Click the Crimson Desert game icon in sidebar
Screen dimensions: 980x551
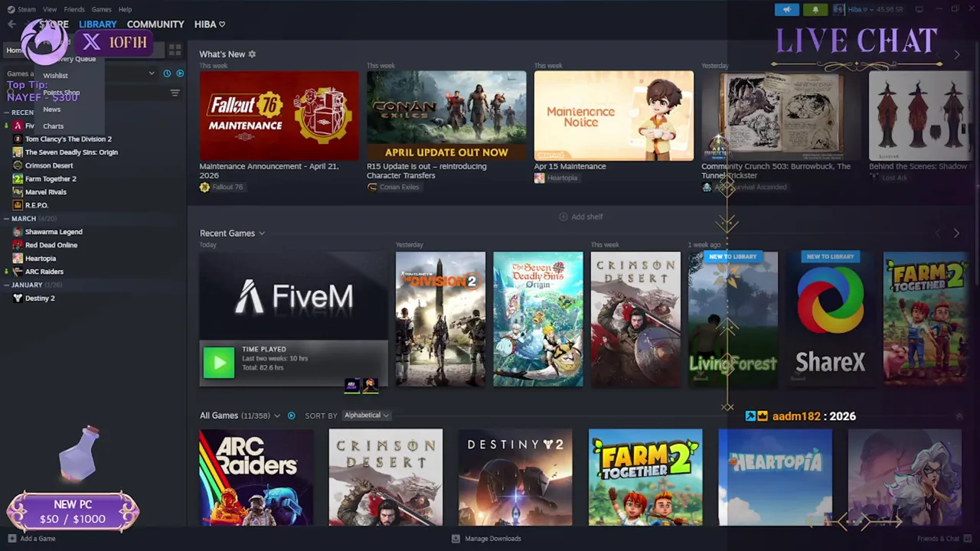tap(18, 165)
